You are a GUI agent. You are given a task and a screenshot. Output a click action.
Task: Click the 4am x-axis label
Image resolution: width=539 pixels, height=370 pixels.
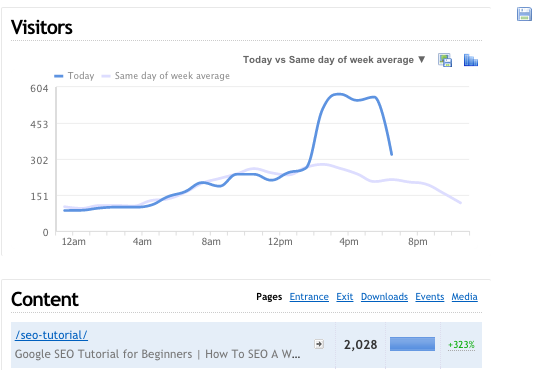pos(142,242)
